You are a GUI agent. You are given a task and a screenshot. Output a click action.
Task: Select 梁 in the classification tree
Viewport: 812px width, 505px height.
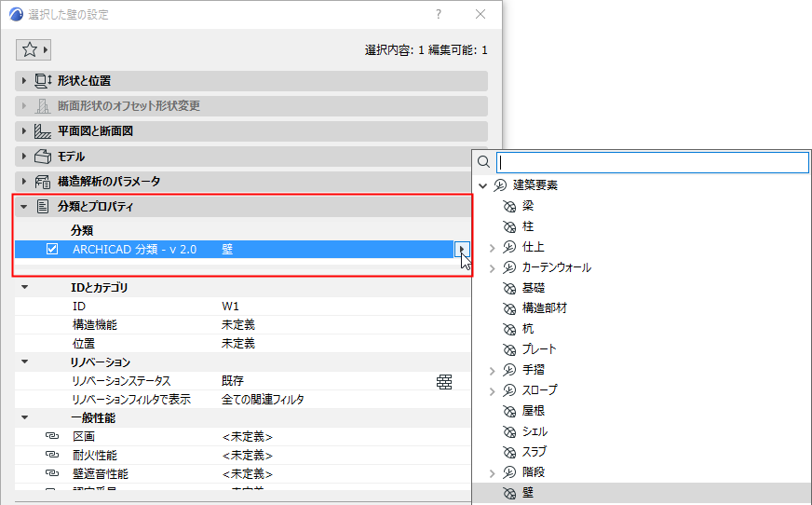click(528, 206)
